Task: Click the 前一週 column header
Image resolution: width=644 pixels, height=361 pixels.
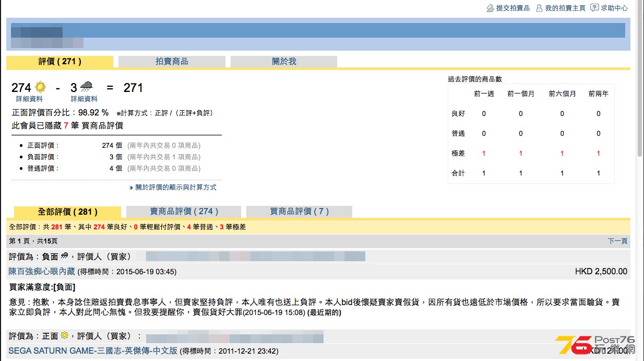Action: (x=484, y=94)
